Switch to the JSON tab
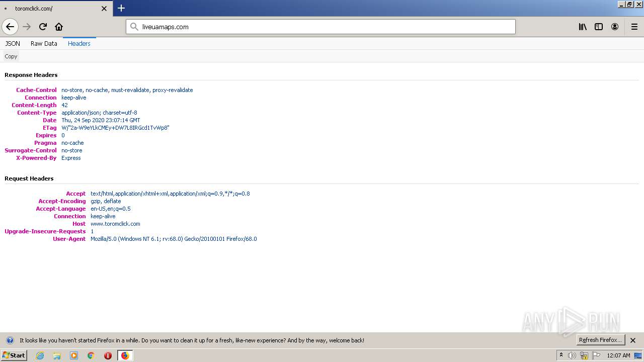 (13, 44)
